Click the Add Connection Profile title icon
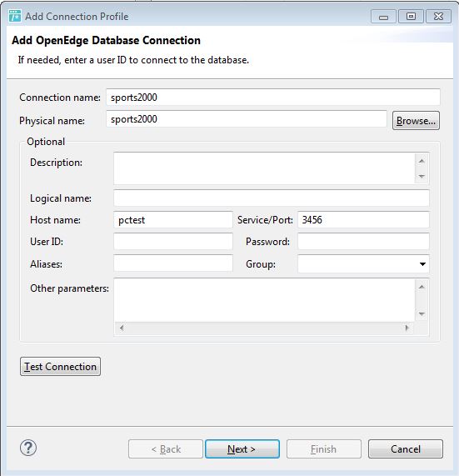Viewport: 459px width, 476px height. [15, 16]
